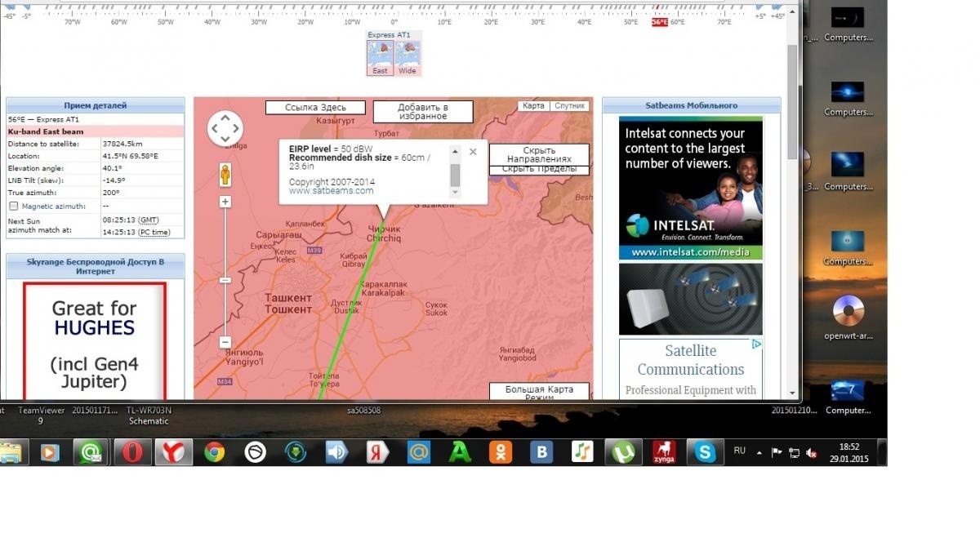Screen dimensions: 980x551
Task: Click 'Скрыть Пределы' button
Action: tap(539, 170)
